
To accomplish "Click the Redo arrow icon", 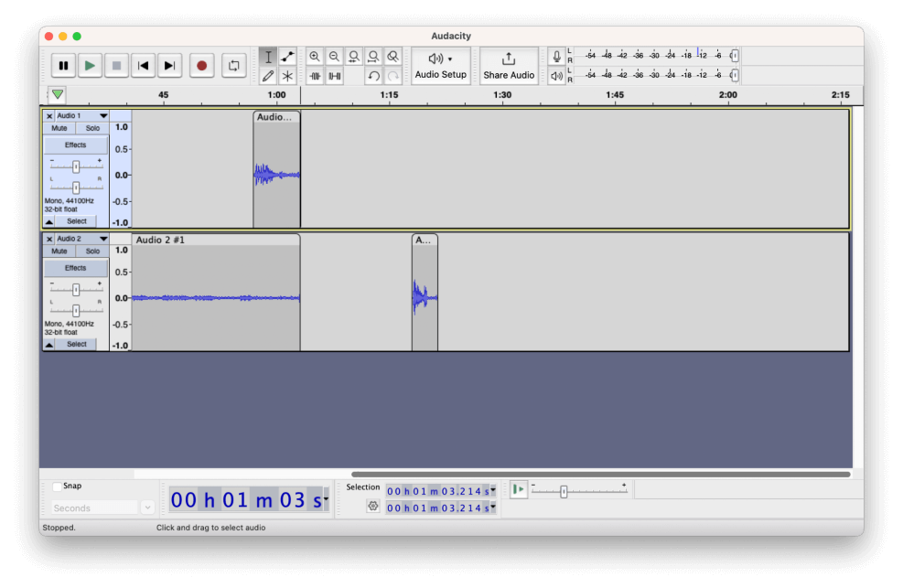I will coord(392,76).
